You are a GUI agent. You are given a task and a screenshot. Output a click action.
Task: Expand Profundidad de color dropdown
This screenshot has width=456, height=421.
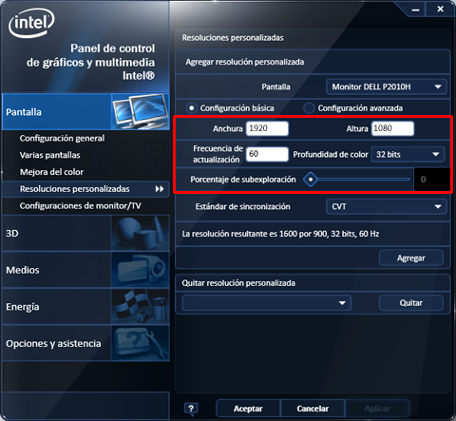coord(408,154)
